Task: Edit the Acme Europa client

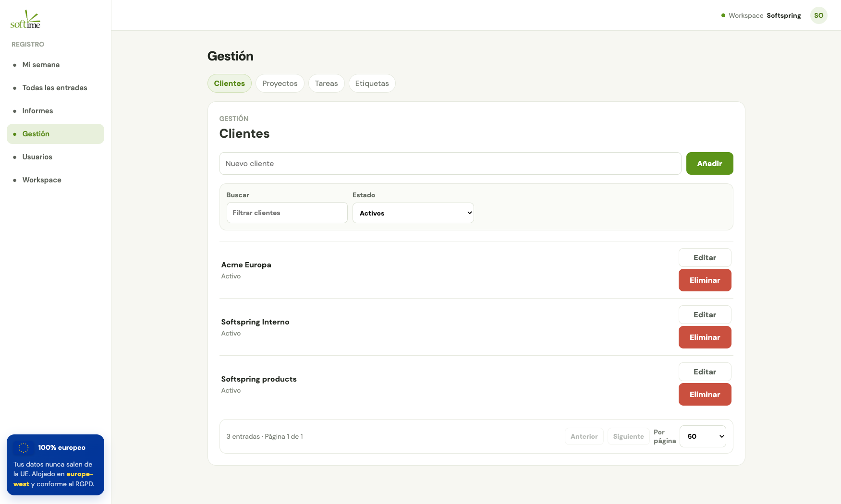Action: (705, 258)
